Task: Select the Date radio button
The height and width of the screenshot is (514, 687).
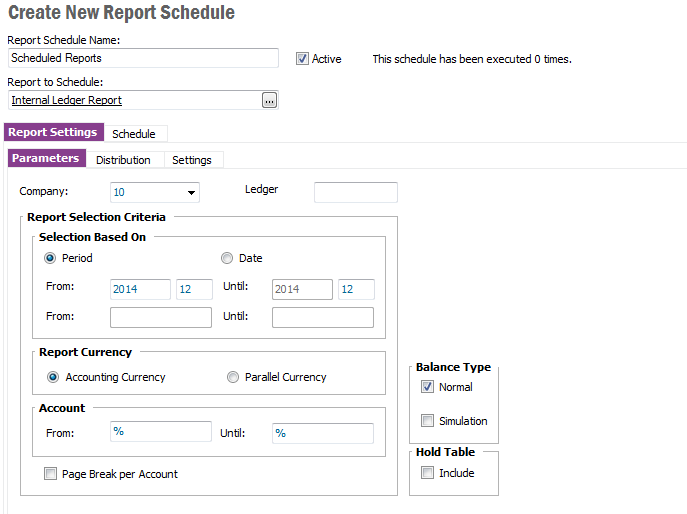Action: [x=227, y=258]
